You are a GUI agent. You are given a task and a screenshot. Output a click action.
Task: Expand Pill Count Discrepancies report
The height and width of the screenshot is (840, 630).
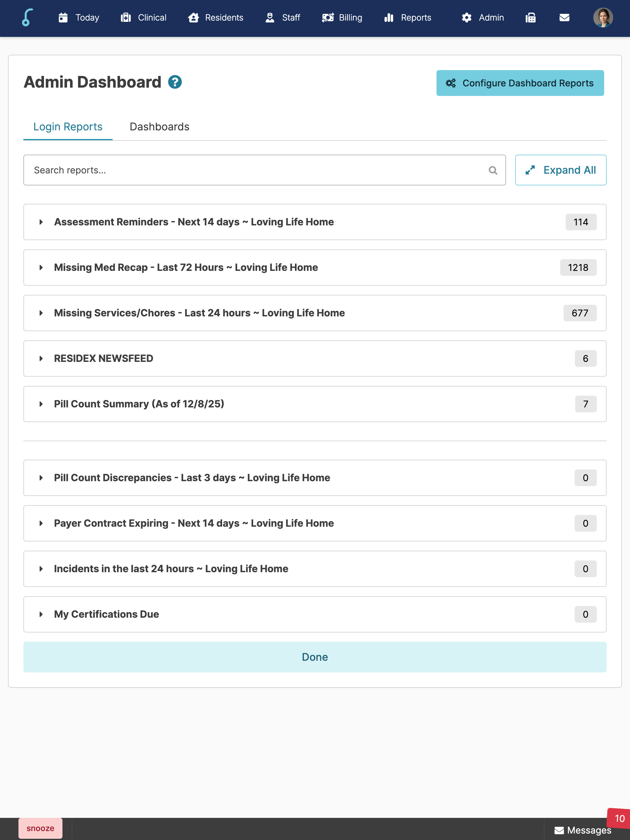tap(315, 478)
